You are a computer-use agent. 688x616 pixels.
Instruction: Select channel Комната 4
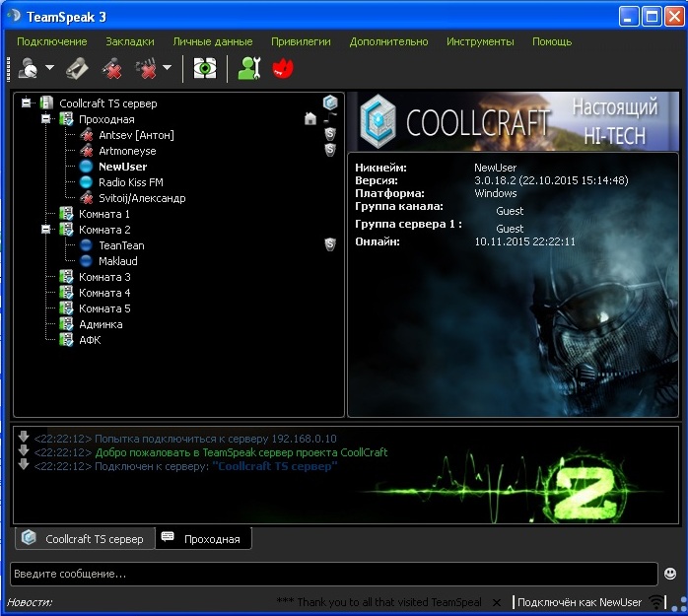[104, 293]
